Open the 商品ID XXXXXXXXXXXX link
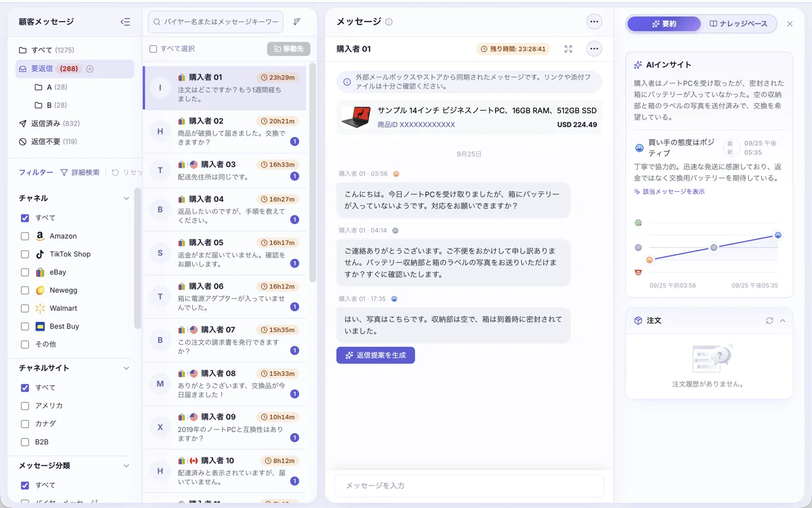 click(416, 125)
